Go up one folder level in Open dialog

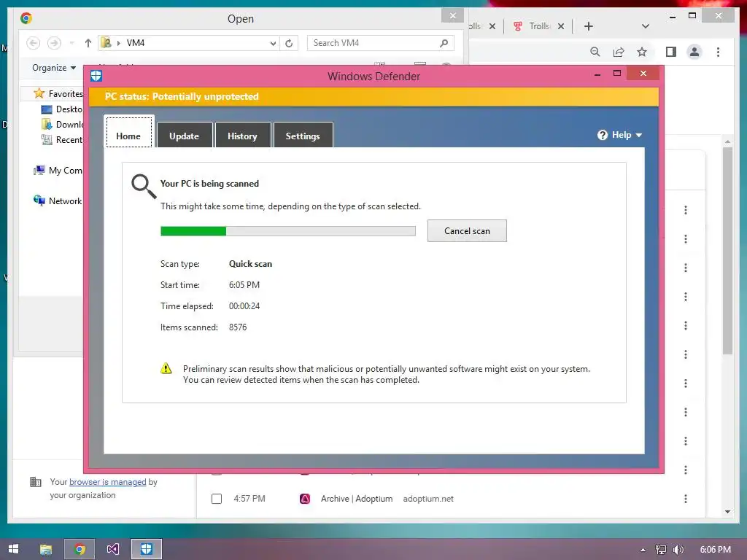[88, 43]
